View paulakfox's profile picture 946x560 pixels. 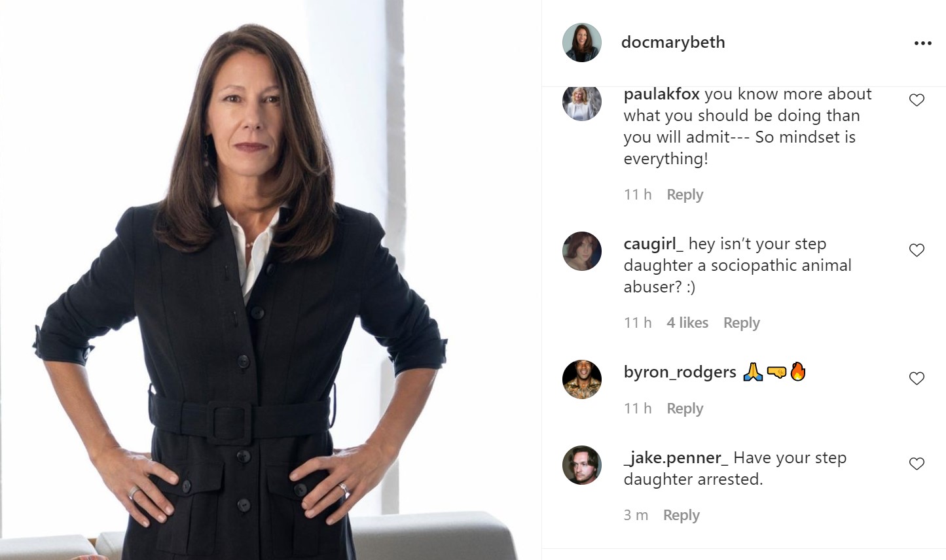[582, 103]
